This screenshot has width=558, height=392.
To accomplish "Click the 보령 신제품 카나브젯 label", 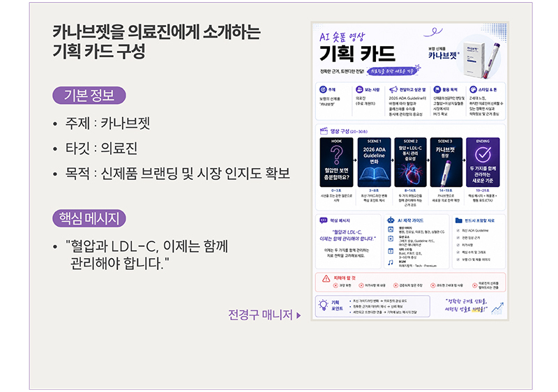I will pos(444,53).
